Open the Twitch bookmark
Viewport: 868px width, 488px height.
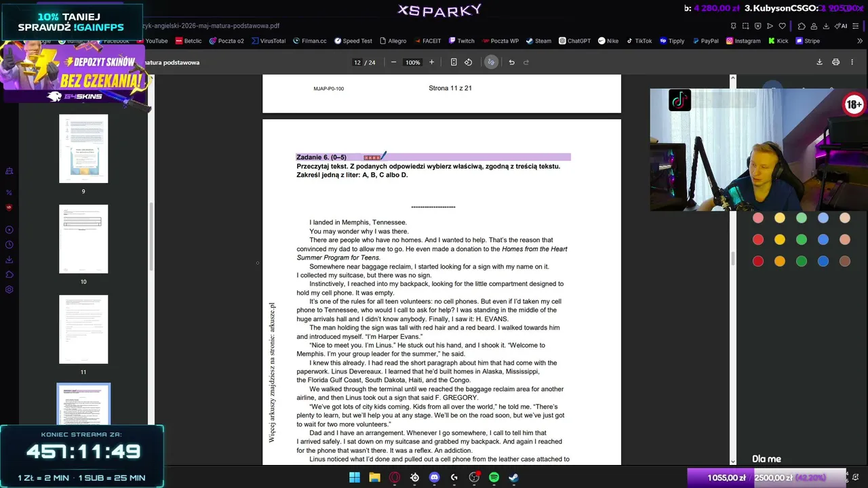(461, 41)
